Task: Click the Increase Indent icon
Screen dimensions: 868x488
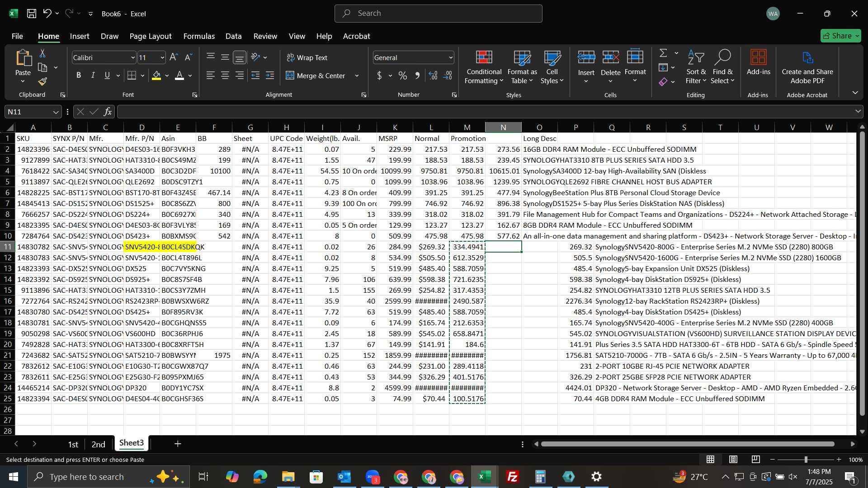Action: (270, 75)
